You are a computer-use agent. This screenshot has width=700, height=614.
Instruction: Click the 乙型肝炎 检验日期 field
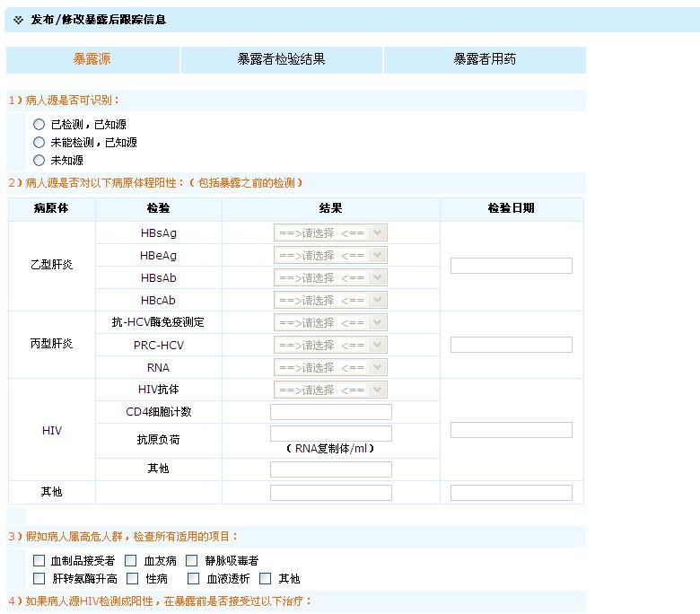512,266
